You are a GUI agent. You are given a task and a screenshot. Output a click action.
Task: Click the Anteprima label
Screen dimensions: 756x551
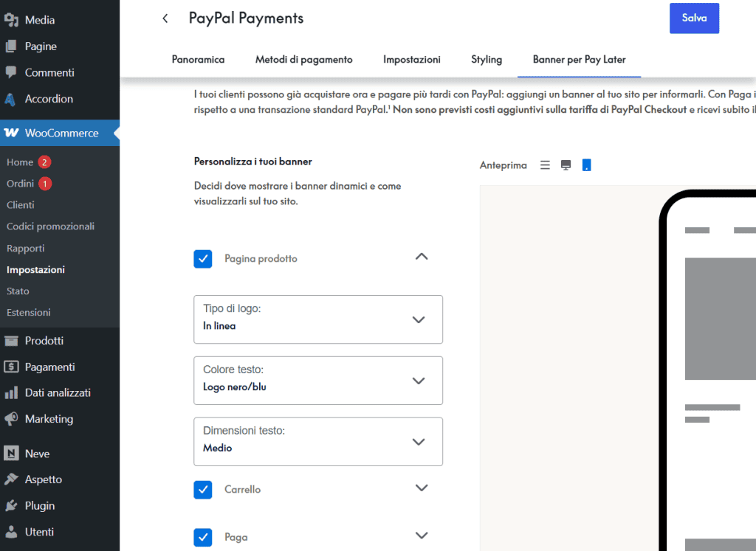click(504, 165)
